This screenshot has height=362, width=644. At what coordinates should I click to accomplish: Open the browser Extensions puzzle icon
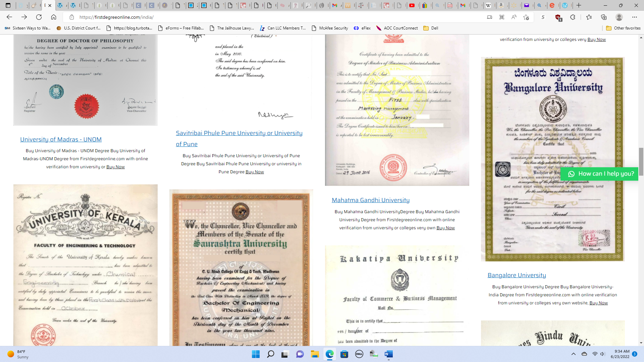tap(573, 17)
